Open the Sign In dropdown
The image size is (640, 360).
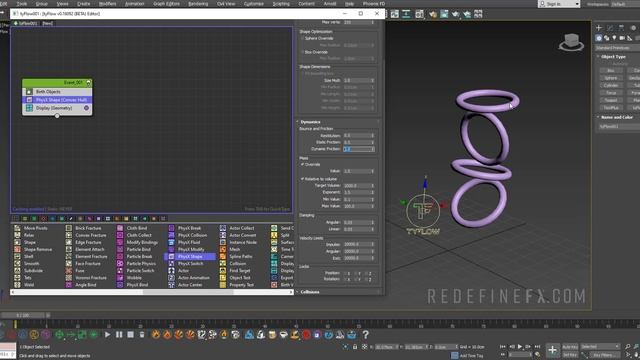[x=559, y=4]
